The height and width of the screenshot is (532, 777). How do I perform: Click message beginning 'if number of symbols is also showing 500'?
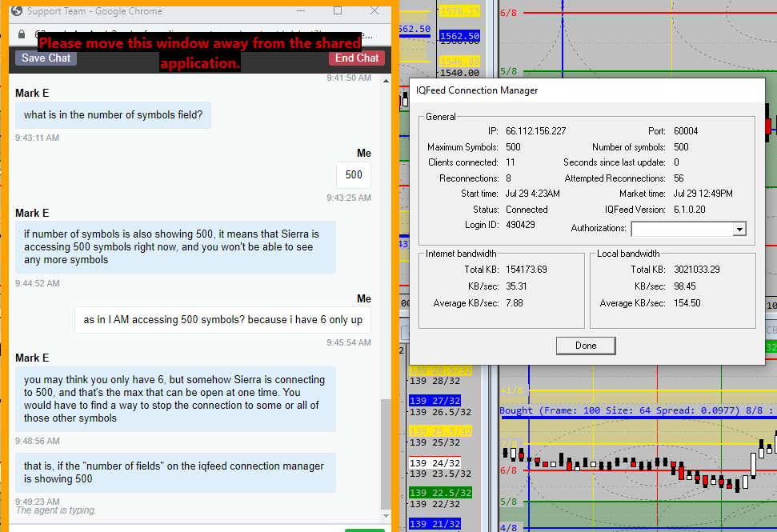pos(175,246)
